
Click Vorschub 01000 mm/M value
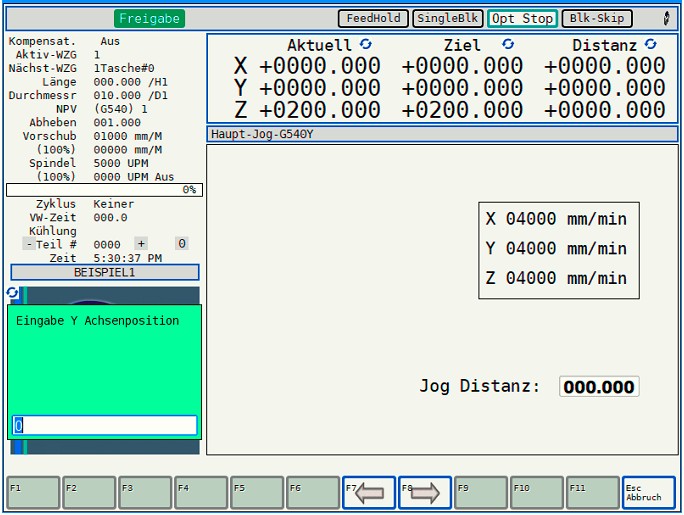(x=128, y=136)
